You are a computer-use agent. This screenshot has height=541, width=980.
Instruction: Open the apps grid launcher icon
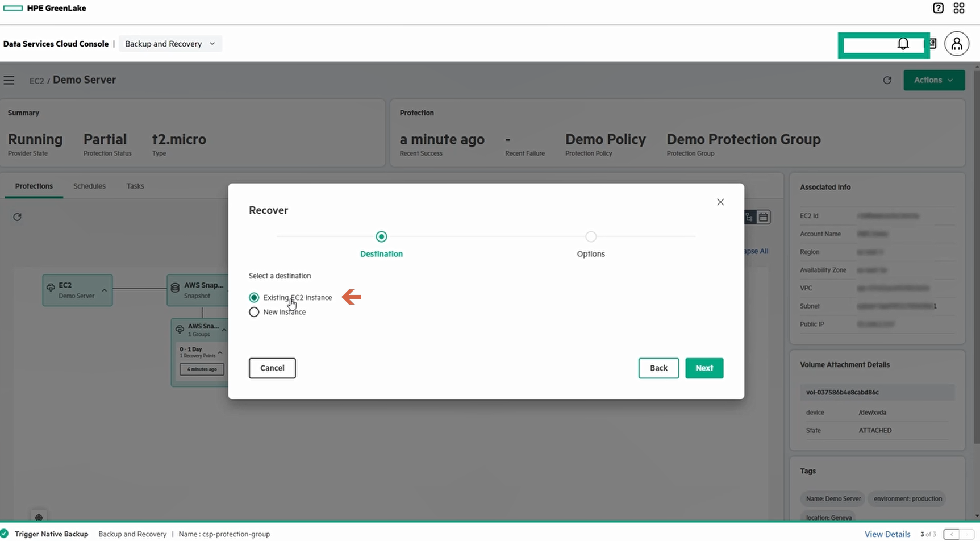coord(959,8)
